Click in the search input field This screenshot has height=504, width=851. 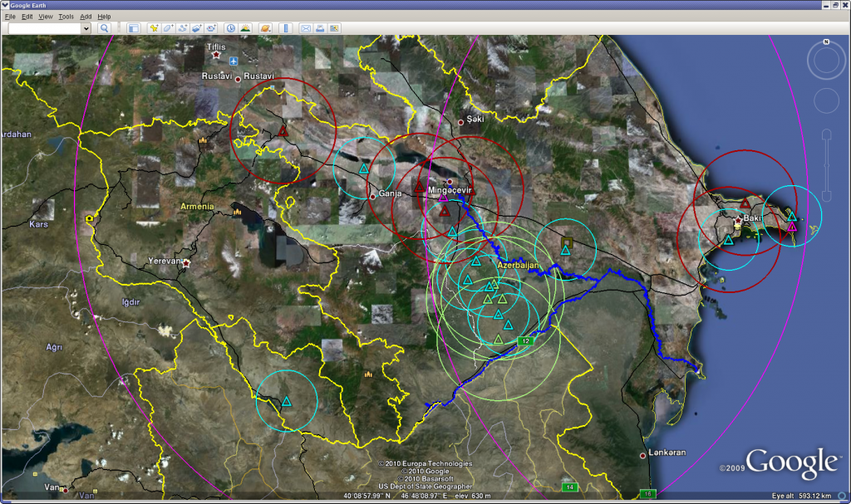(x=43, y=28)
